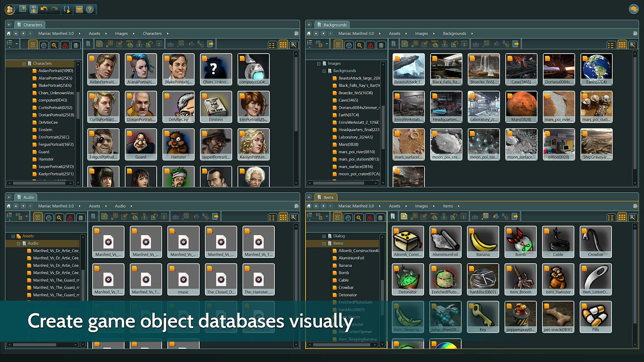
Task: Click the red warning triangle in Audio panel
Action: [70, 218]
